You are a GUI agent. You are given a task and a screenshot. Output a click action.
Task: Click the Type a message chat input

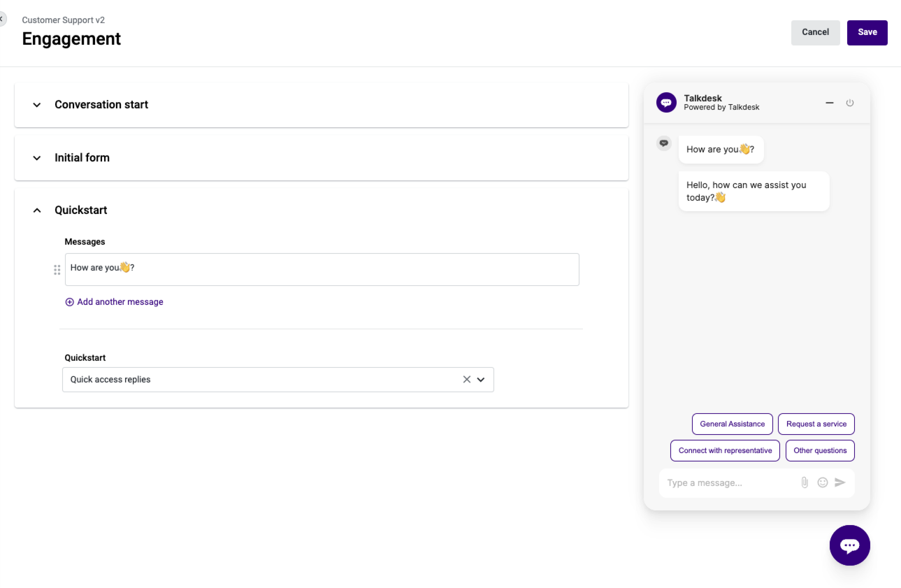(x=727, y=482)
